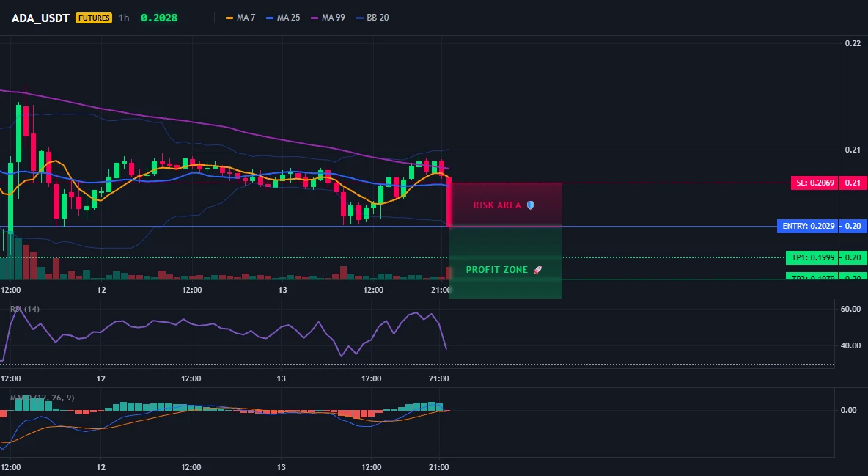This screenshot has height=476, width=868.
Task: Select the 1h timeframe label
Action: [124, 18]
